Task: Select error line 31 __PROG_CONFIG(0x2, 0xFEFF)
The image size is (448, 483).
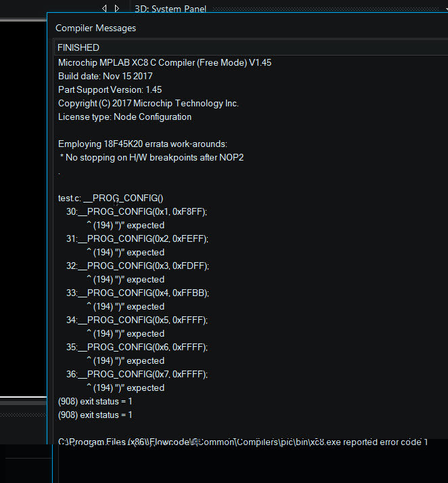Action: pyautogui.click(x=137, y=238)
